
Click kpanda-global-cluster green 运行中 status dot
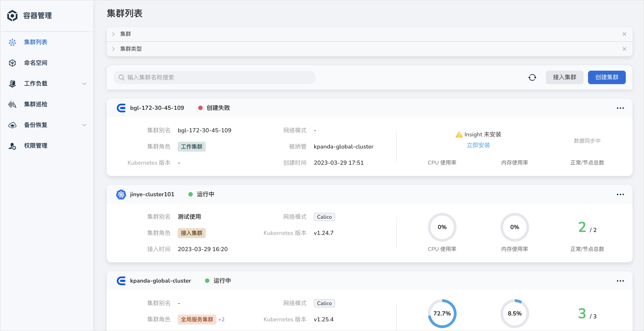point(207,281)
